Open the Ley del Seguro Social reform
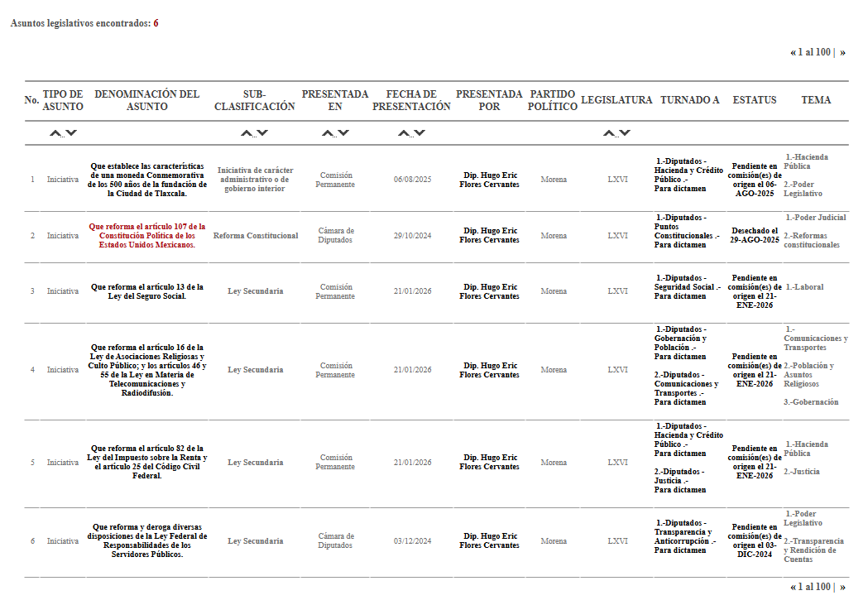868x605 pixels. (146, 291)
